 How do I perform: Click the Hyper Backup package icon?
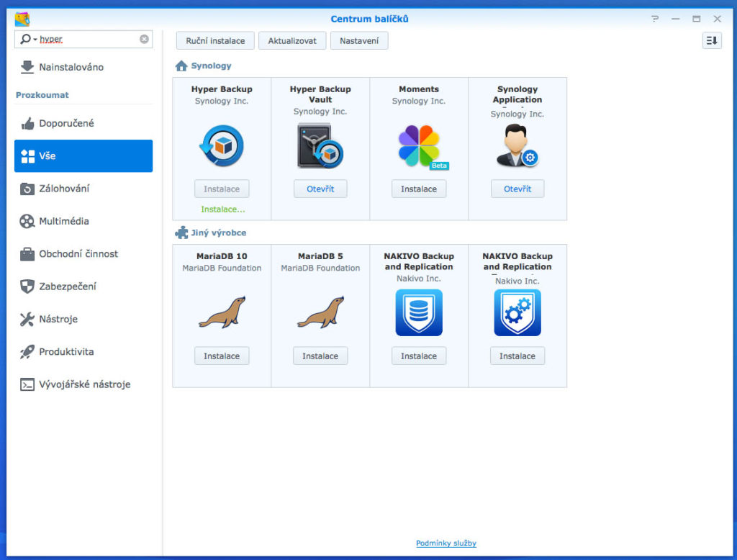pyautogui.click(x=222, y=146)
